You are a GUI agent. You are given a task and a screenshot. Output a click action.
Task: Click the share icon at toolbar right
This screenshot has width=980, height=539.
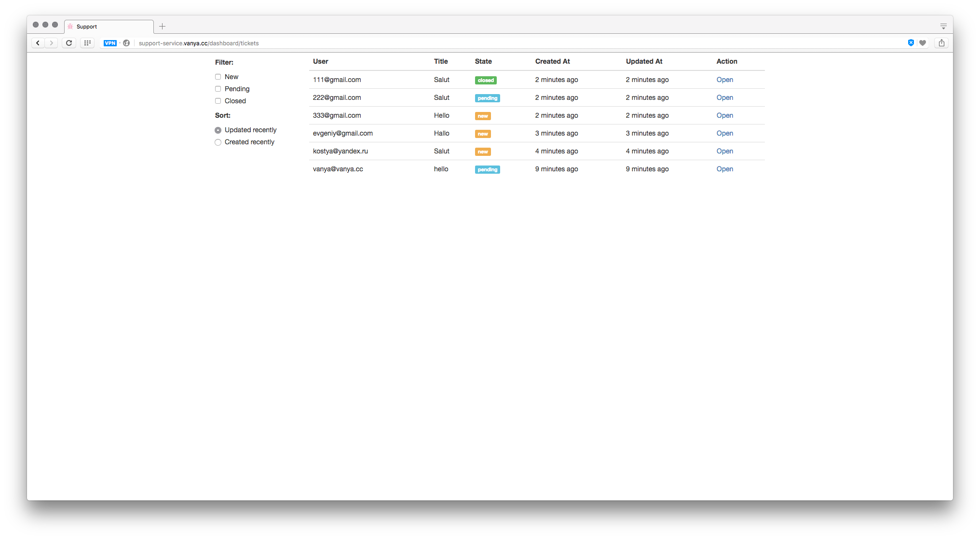941,43
